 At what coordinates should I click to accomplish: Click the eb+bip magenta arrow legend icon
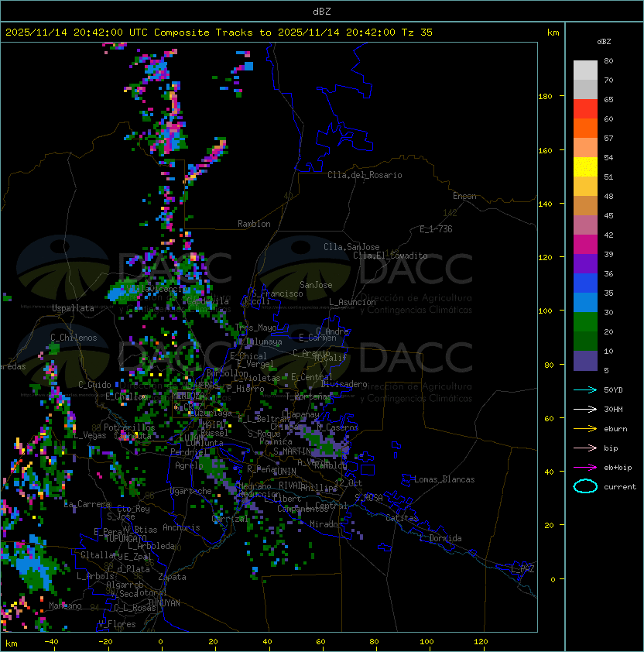tap(585, 468)
